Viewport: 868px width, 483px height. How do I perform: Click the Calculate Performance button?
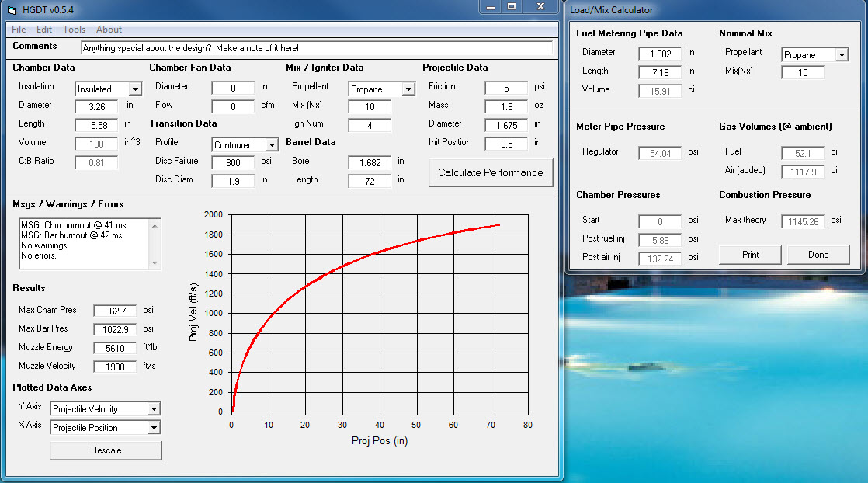pyautogui.click(x=491, y=172)
